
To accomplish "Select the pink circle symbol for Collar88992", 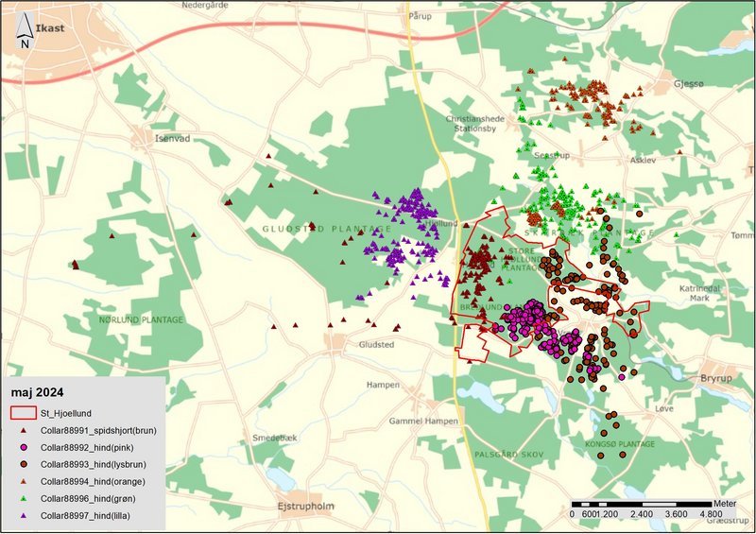I will tap(23, 447).
